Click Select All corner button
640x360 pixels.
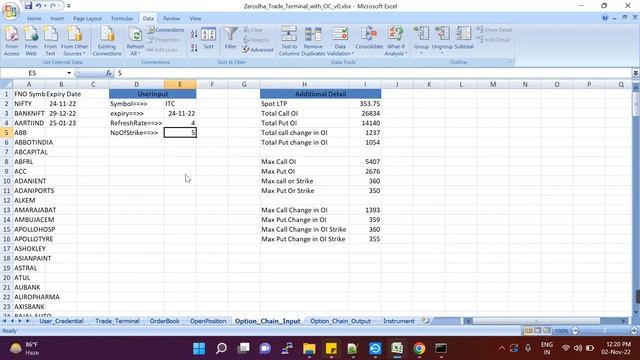click(x=6, y=84)
